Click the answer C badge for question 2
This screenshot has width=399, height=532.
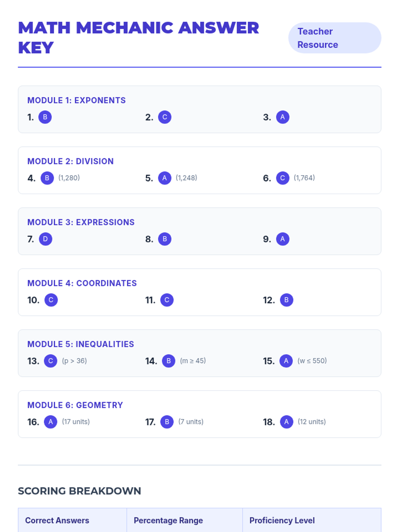(165, 117)
